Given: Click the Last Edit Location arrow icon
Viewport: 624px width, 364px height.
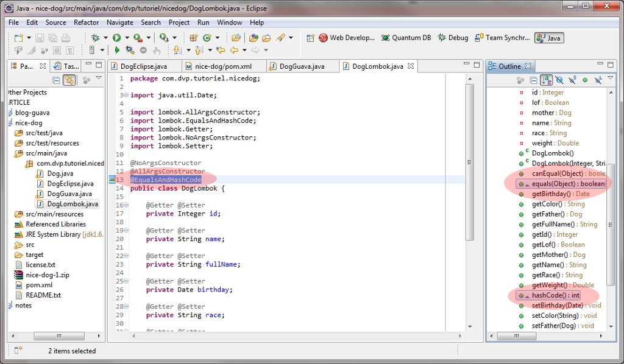Looking at the screenshot, I should [x=220, y=51].
